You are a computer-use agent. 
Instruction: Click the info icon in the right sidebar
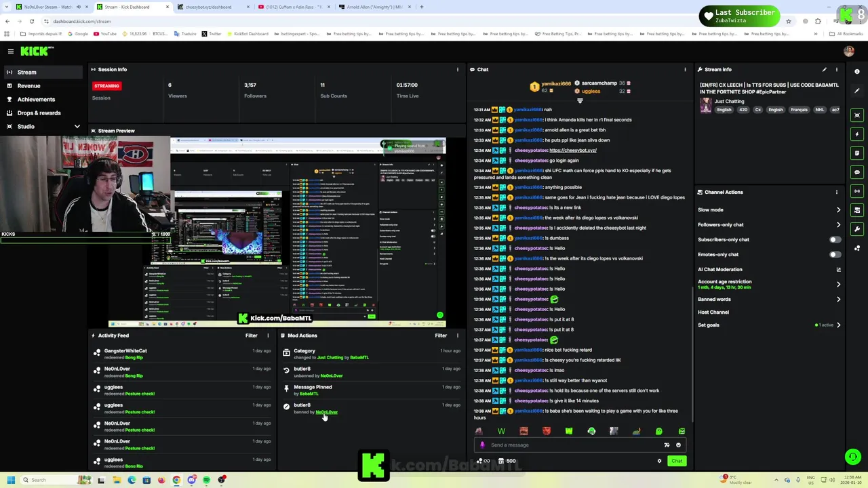857,71
